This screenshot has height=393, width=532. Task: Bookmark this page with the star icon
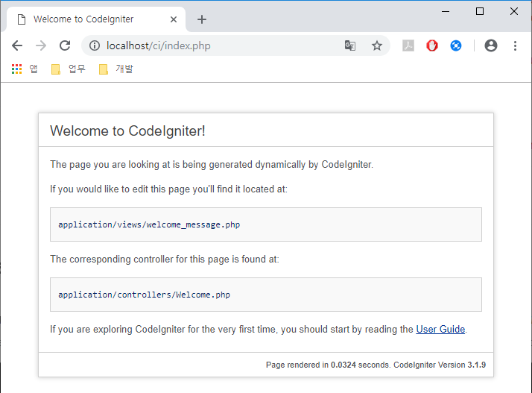tap(377, 45)
